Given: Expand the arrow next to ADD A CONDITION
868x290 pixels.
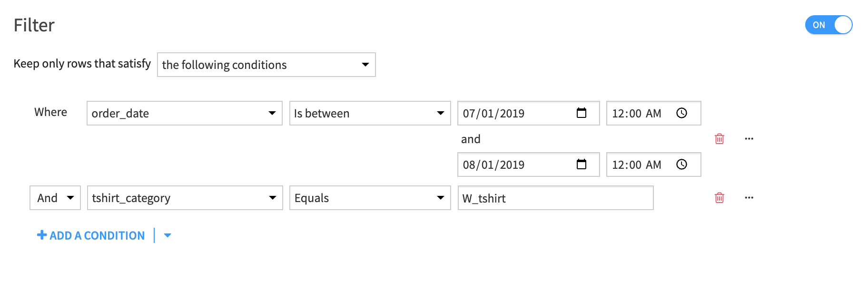Looking at the screenshot, I should point(168,235).
